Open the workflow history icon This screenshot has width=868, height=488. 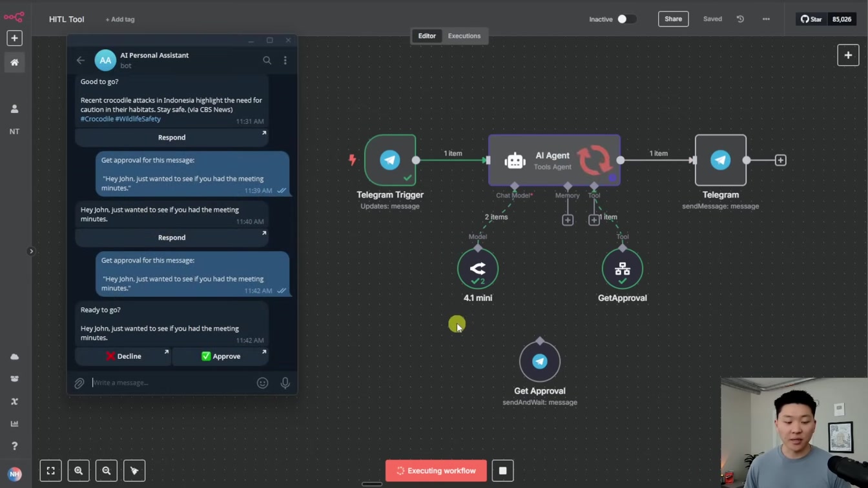coord(740,19)
